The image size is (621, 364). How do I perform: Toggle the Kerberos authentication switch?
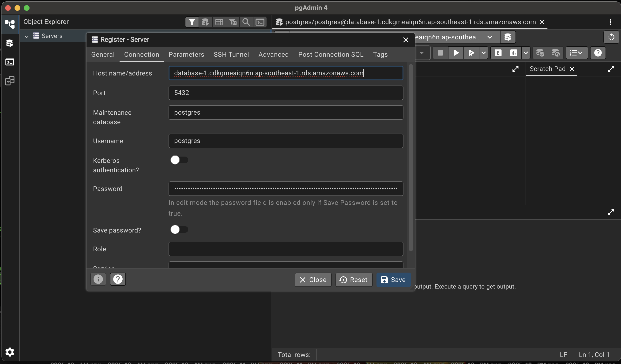click(x=179, y=160)
